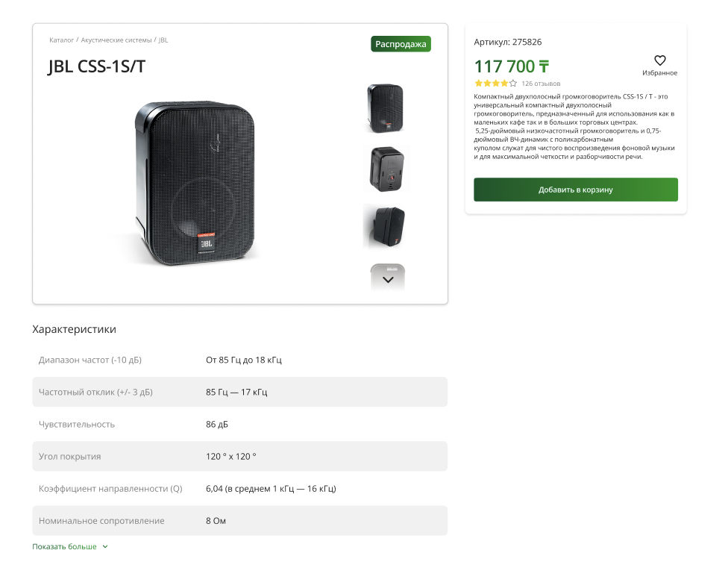This screenshot has width=728, height=562.
Task: Select third speaker side-view thumbnail
Action: tap(386, 225)
